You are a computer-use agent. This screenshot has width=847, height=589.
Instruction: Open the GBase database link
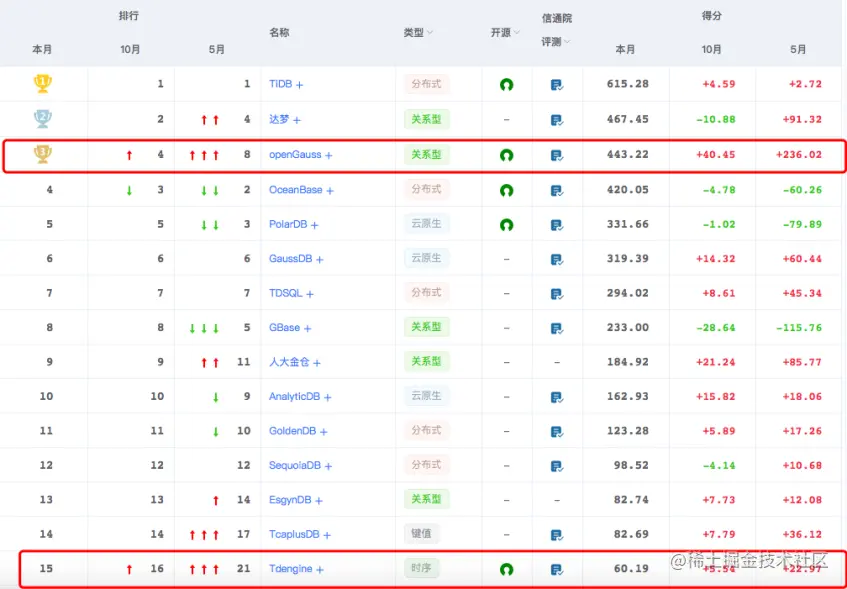(x=285, y=327)
